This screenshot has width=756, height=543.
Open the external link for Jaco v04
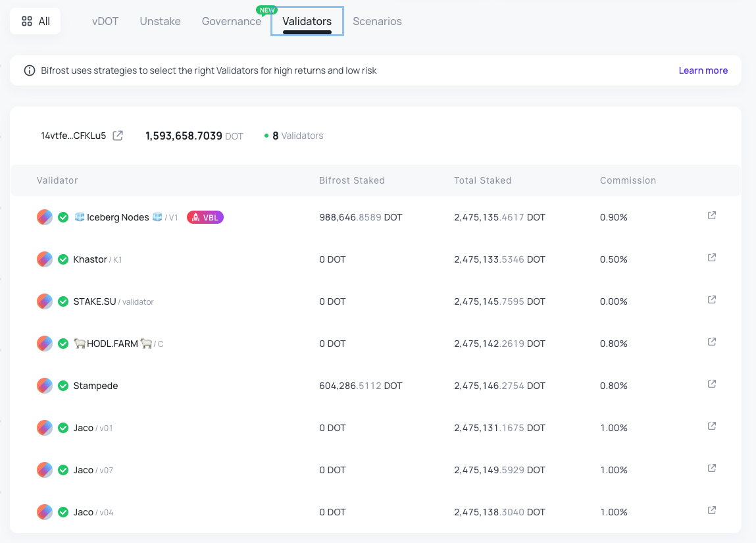[712, 510]
